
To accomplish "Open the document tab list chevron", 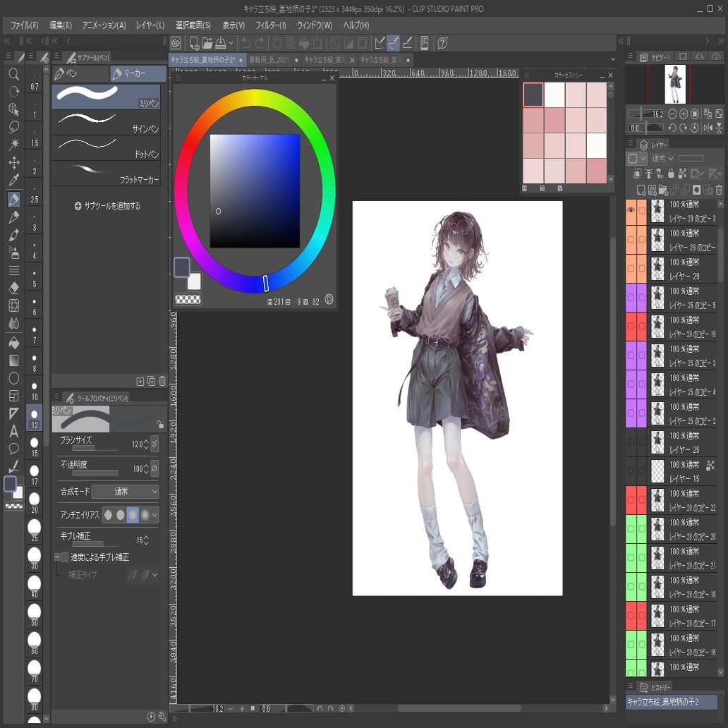I will pyautogui.click(x=613, y=59).
